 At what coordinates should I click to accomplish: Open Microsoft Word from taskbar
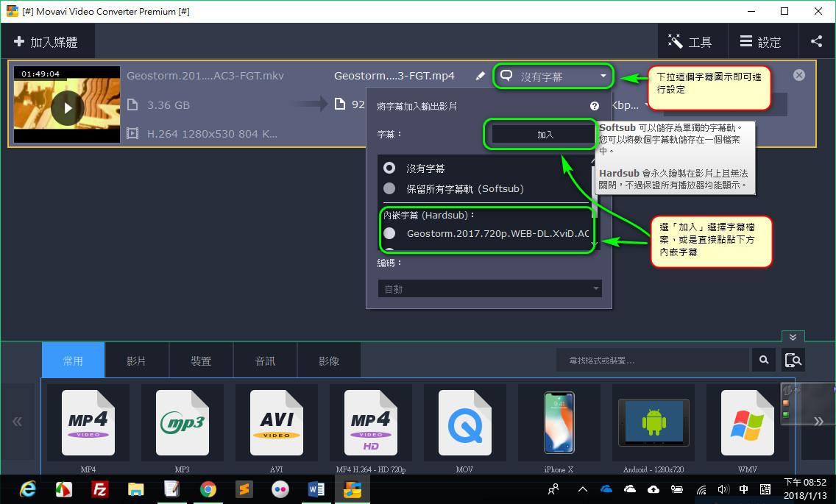click(x=316, y=489)
